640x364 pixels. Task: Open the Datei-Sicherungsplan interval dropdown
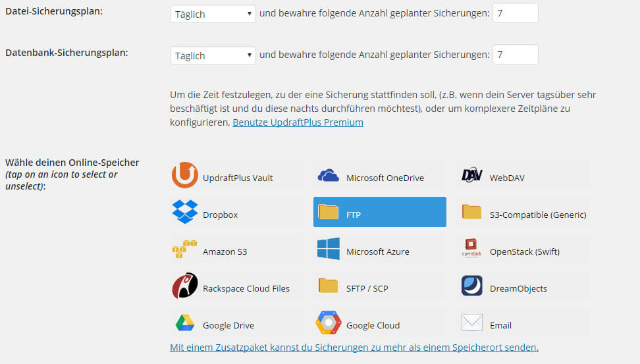pyautogui.click(x=213, y=14)
